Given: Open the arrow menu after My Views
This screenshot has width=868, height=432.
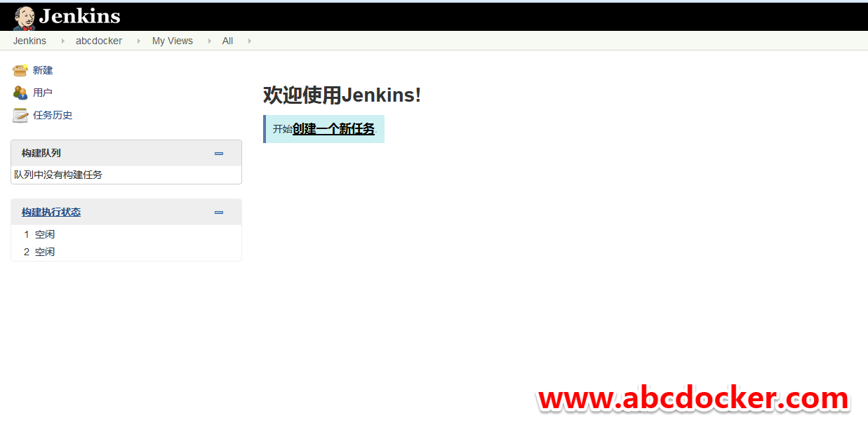Looking at the screenshot, I should tap(209, 41).
